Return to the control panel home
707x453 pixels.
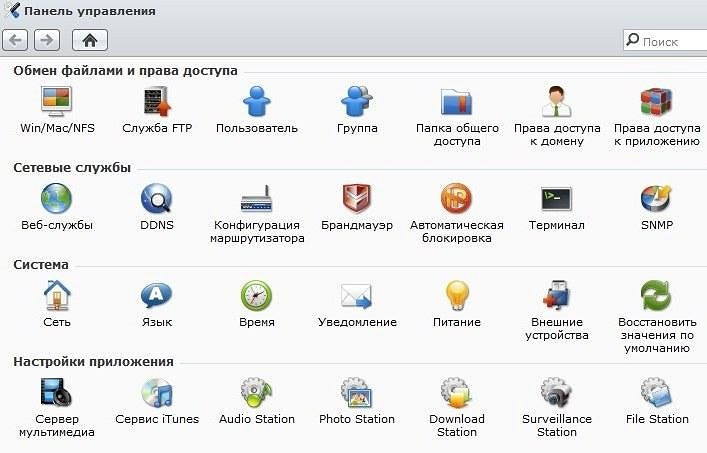pyautogui.click(x=90, y=40)
